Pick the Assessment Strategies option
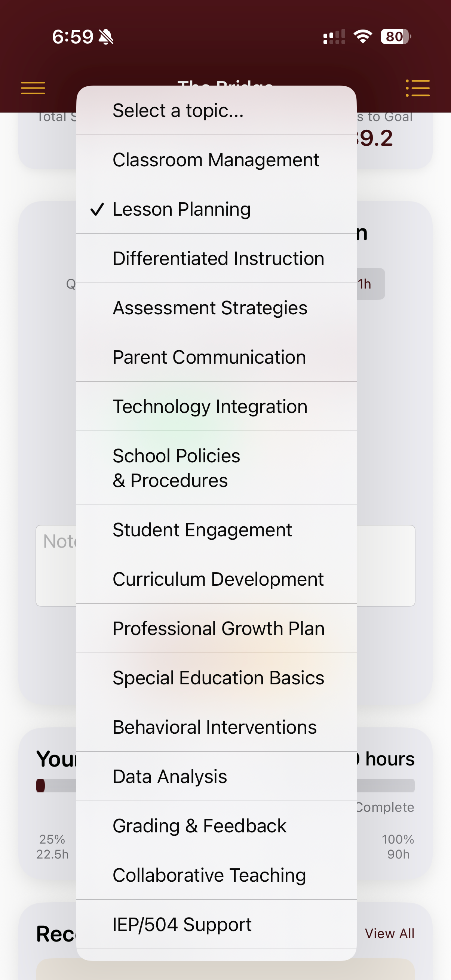This screenshot has height=980, width=451. (x=210, y=308)
